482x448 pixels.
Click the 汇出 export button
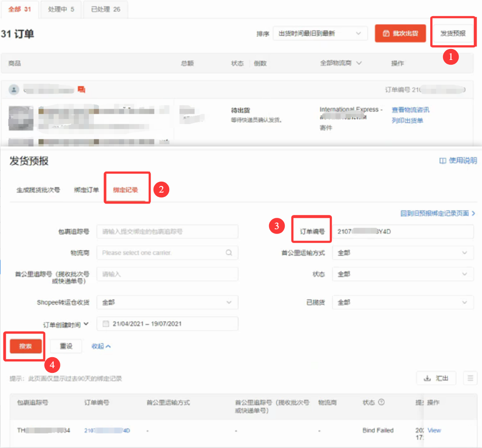point(436,378)
